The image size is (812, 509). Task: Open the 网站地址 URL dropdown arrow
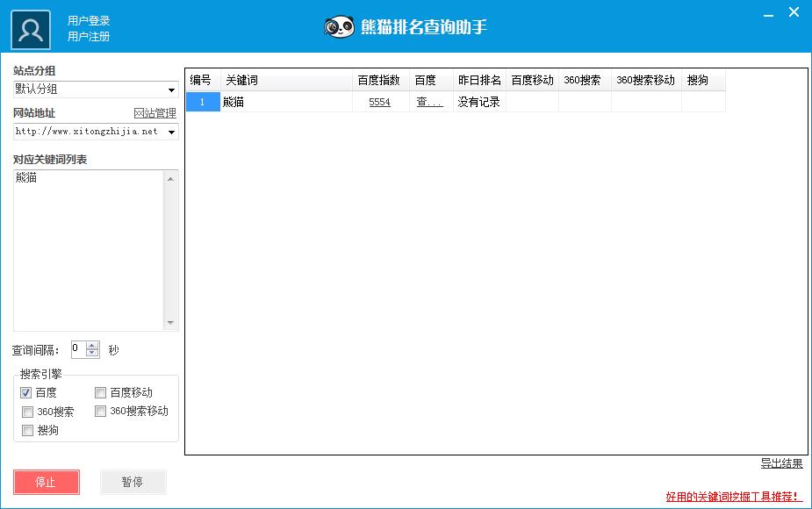point(171,132)
